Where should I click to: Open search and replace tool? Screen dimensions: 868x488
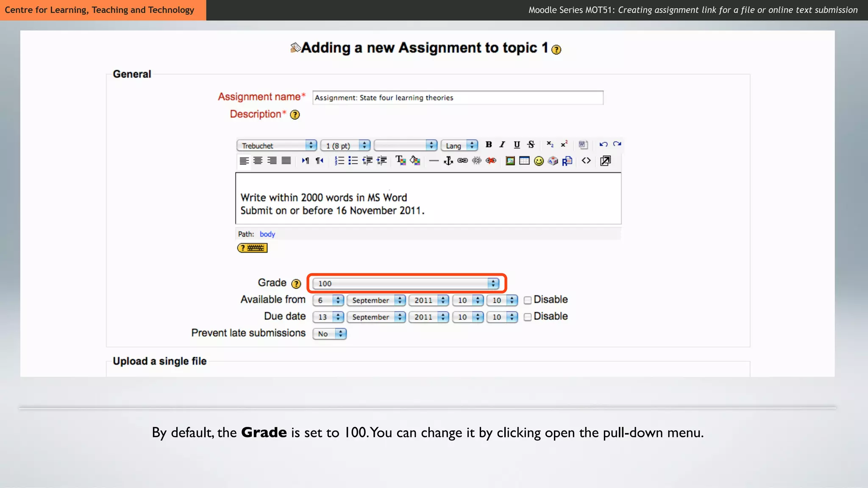[x=567, y=161]
